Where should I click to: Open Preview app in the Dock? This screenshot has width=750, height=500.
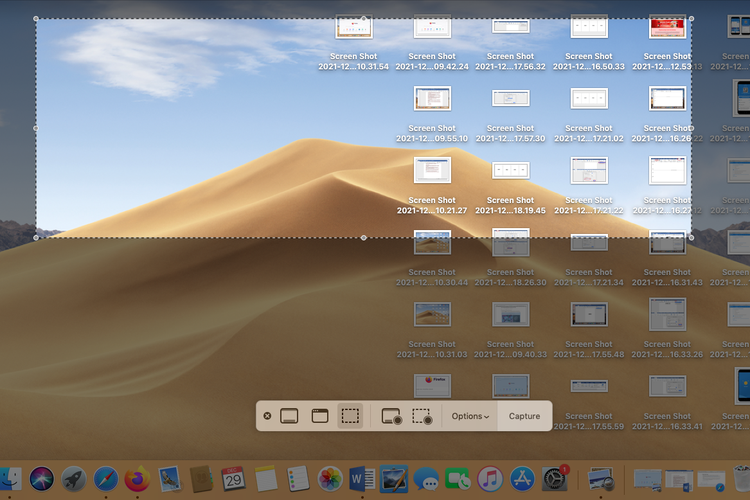pyautogui.click(x=601, y=478)
